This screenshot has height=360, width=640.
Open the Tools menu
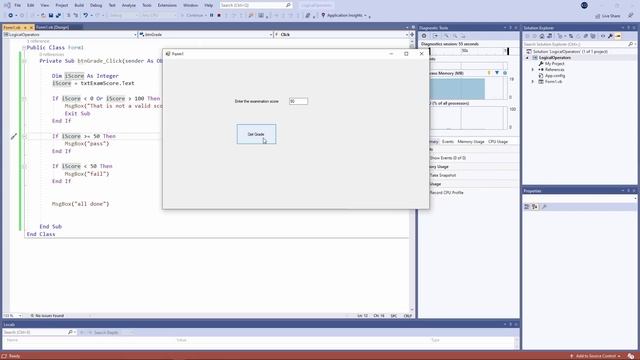click(147, 5)
